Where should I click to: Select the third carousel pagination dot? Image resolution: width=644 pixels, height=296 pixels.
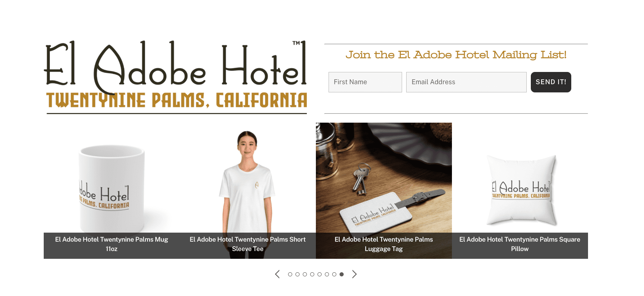(305, 274)
